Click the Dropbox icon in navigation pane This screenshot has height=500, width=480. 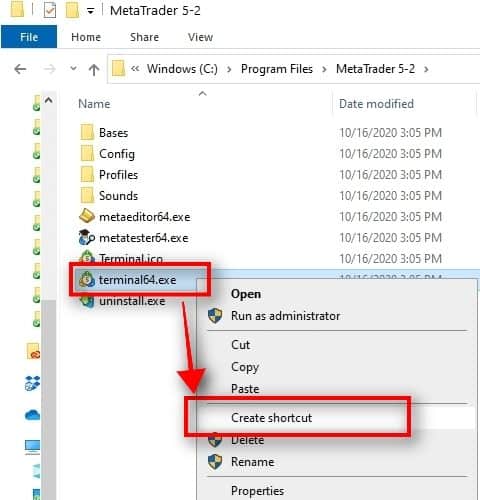(32, 383)
